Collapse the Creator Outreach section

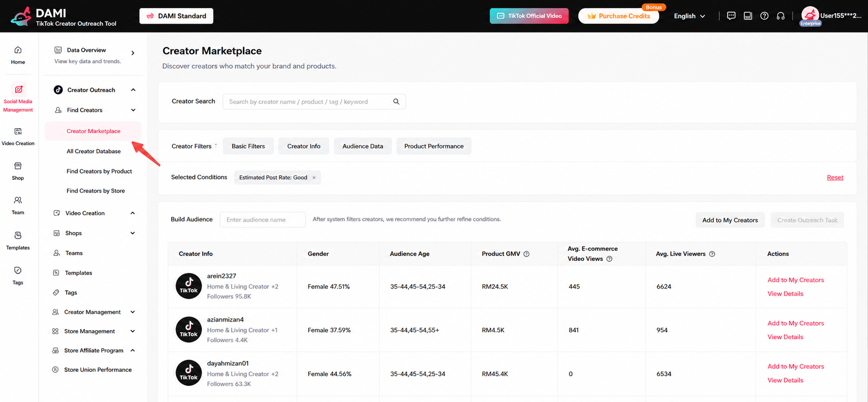click(133, 90)
